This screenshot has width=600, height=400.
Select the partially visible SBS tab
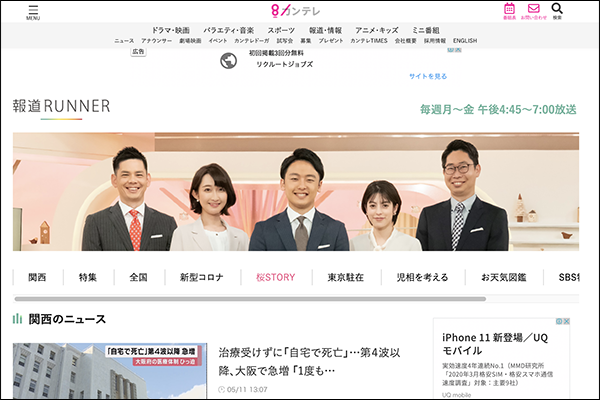coord(569,277)
